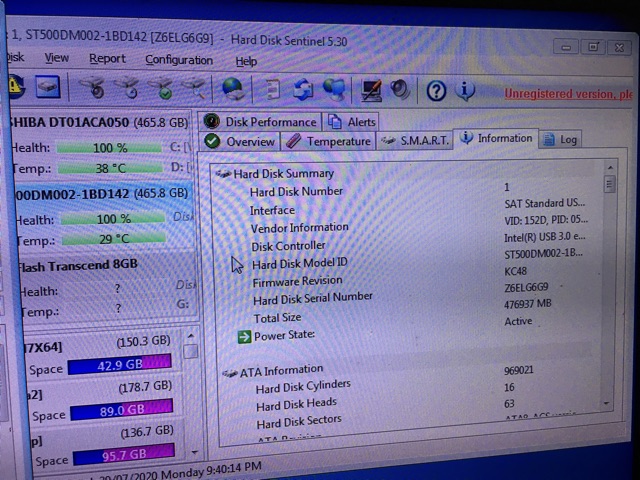
Task: Select the Information tab
Action: (496, 138)
